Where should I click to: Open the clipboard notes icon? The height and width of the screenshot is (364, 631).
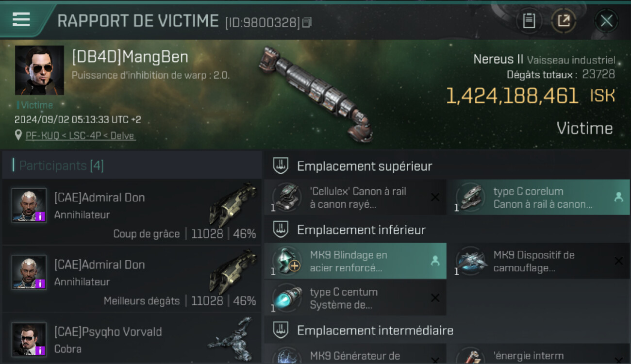(529, 21)
